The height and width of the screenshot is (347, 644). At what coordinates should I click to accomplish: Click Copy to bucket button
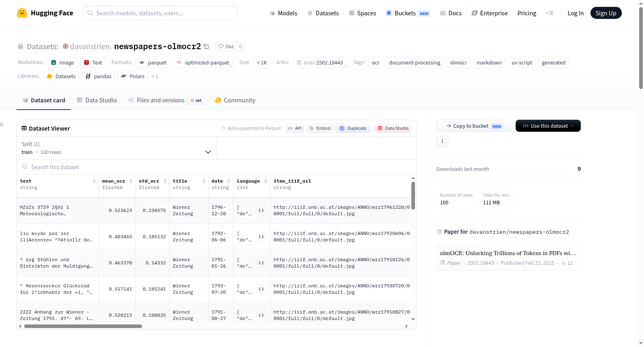point(474,126)
